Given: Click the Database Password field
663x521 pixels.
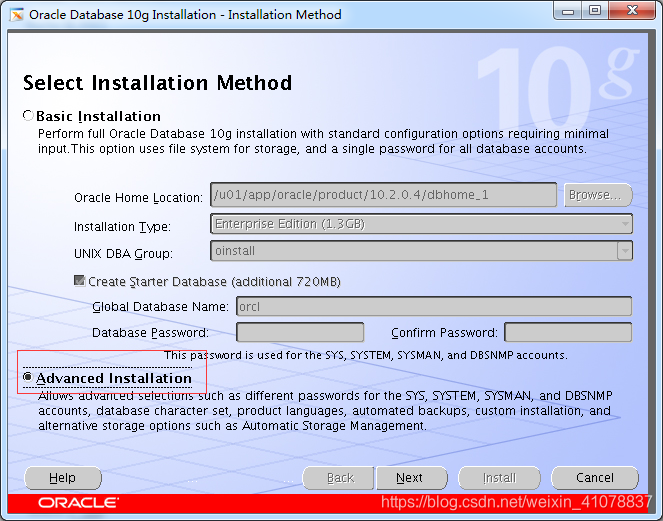Looking at the screenshot, I should coord(300,332).
